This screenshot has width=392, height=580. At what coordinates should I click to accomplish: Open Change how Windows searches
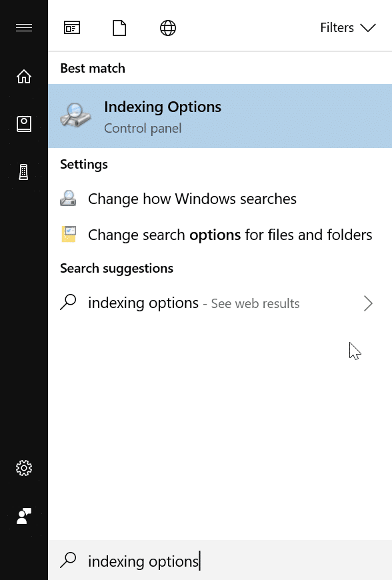192,198
